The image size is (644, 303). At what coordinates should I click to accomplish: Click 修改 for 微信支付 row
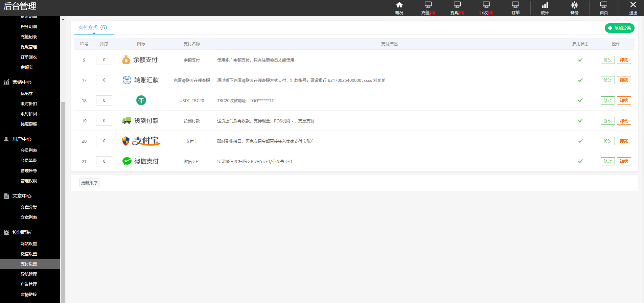[x=607, y=161]
